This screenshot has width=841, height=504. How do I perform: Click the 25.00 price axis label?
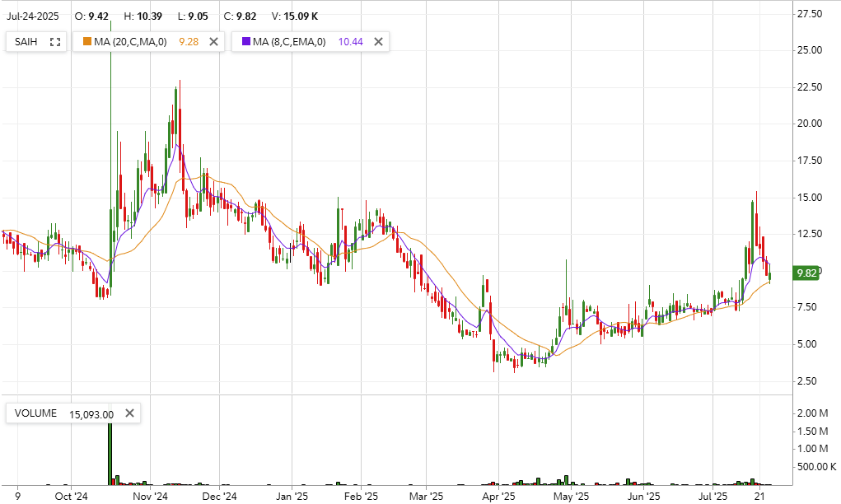[810, 50]
